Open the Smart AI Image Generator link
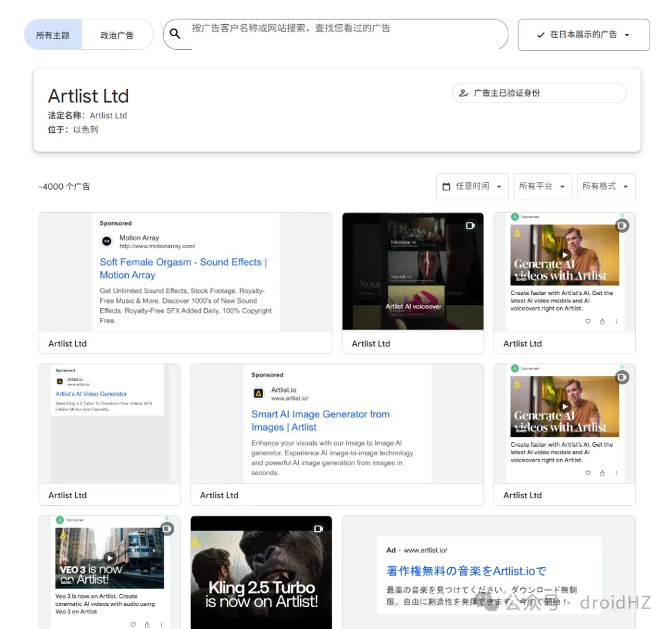 tap(321, 421)
